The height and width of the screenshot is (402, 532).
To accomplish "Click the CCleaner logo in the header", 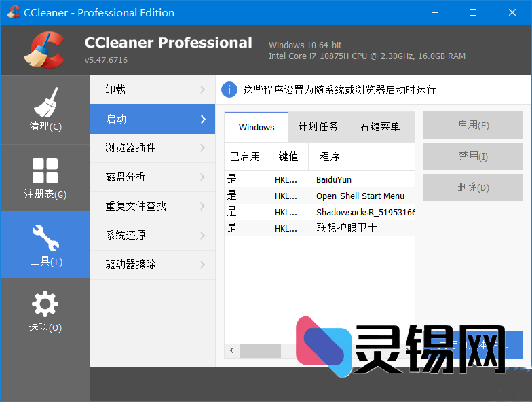I will pos(45,50).
